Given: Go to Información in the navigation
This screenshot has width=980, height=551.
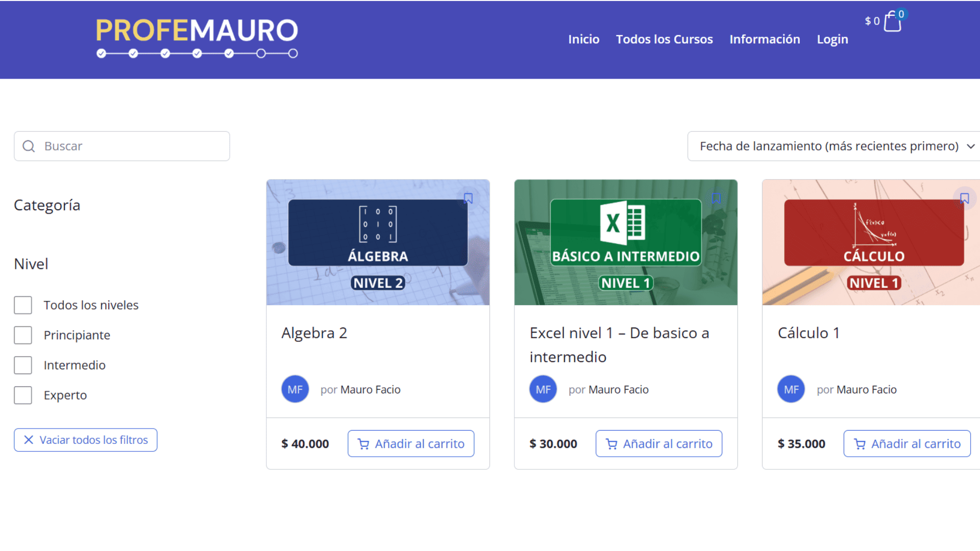Looking at the screenshot, I should click(765, 39).
